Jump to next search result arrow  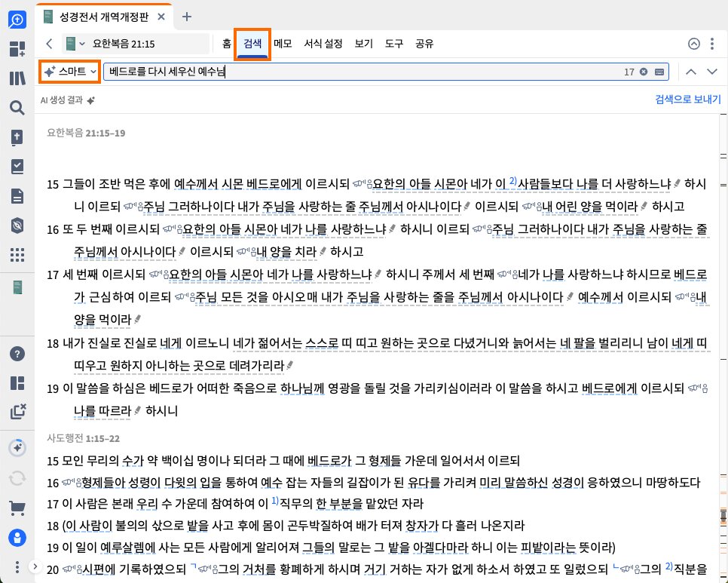click(712, 72)
